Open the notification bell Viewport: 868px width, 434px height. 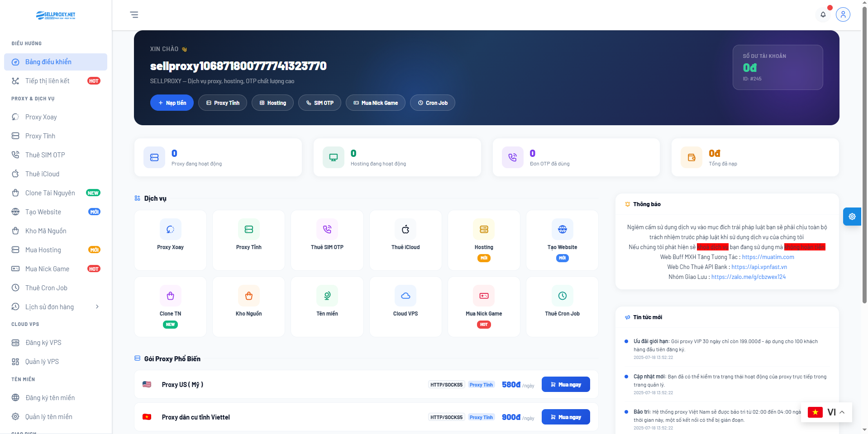tap(822, 14)
